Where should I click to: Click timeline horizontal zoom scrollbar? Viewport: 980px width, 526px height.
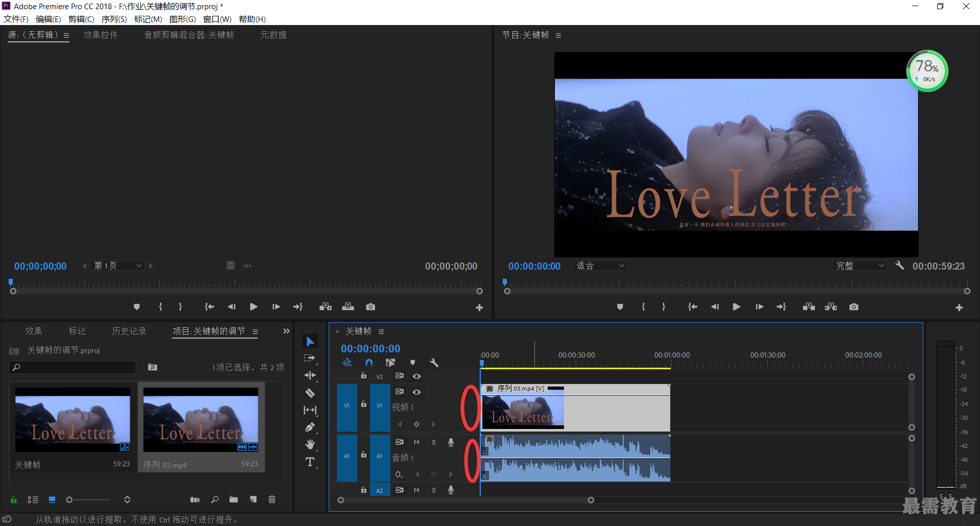465,500
